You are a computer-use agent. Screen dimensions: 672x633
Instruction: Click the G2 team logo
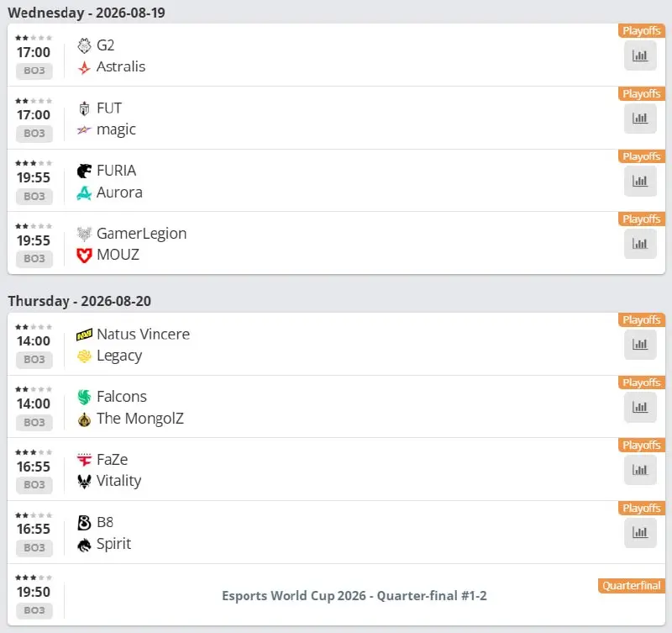(85, 45)
